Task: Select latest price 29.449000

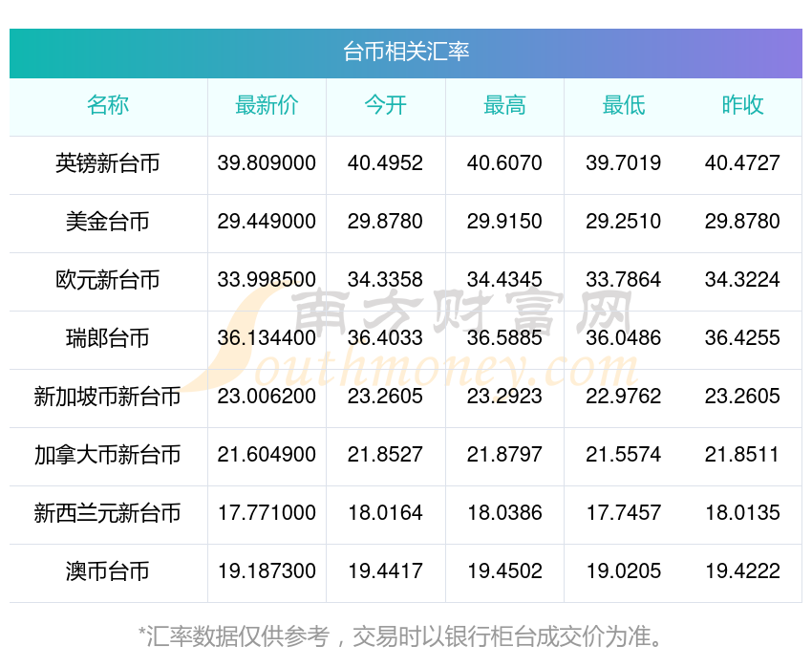Action: pos(267,222)
